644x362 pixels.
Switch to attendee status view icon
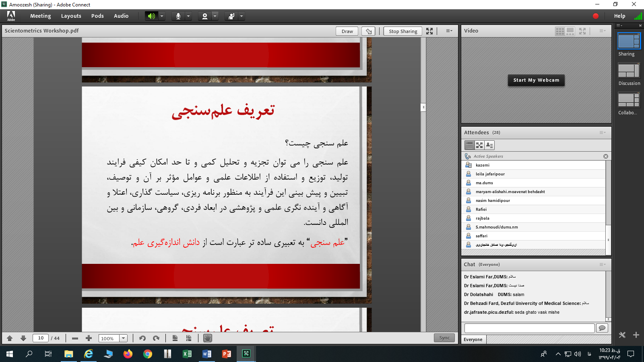(489, 145)
